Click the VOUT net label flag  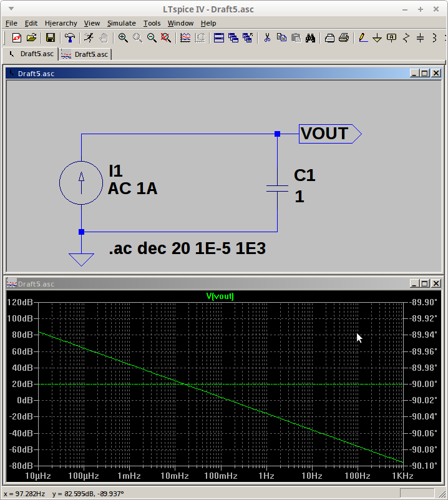point(330,134)
